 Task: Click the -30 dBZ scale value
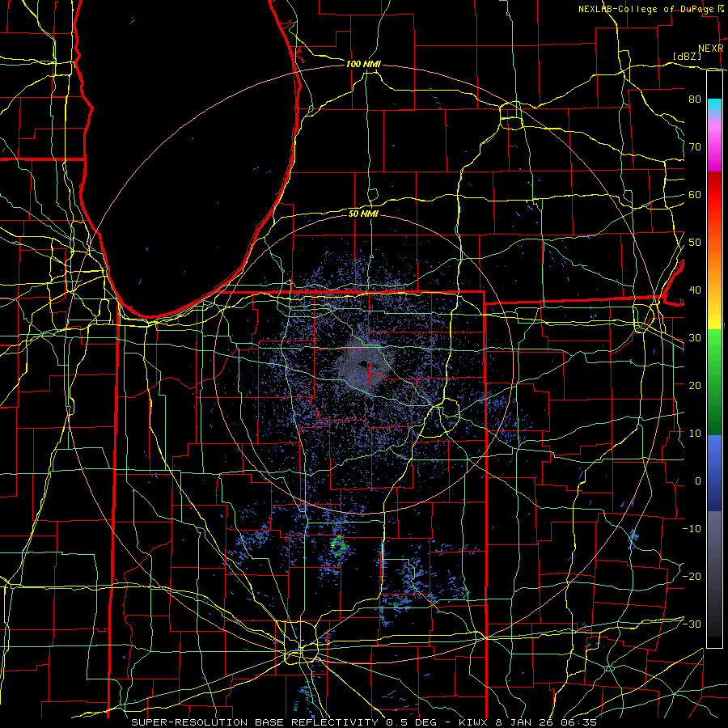pyautogui.click(x=692, y=624)
